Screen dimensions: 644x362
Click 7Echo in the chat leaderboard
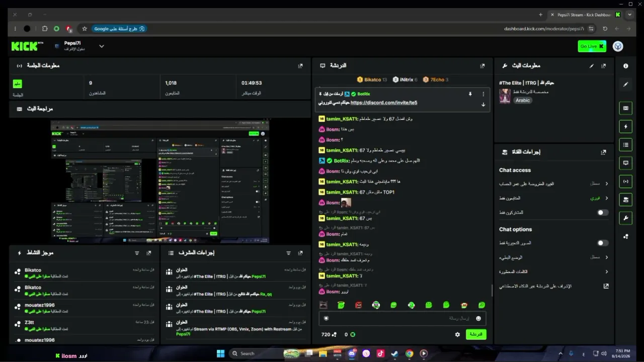click(x=436, y=79)
